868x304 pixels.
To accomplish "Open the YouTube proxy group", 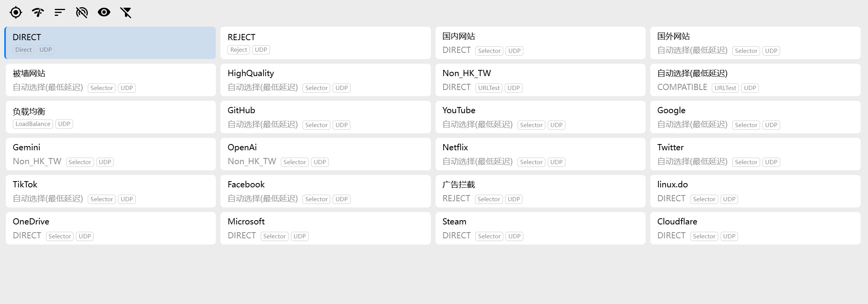I will (x=540, y=117).
